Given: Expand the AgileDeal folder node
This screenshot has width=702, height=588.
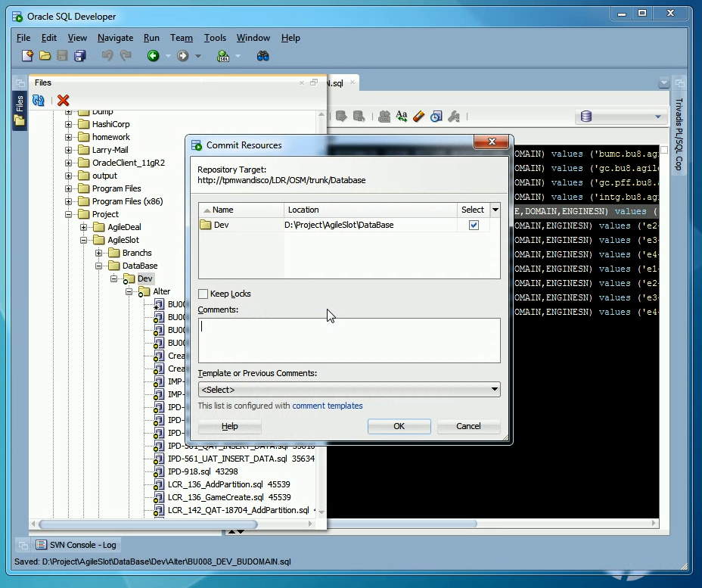Looking at the screenshot, I should (84, 227).
